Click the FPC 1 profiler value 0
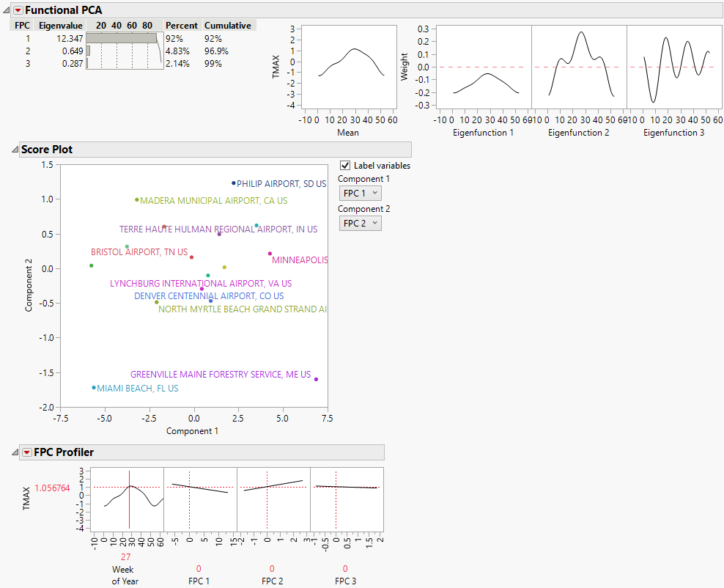Viewport: 724px width, 588px height. (x=199, y=568)
